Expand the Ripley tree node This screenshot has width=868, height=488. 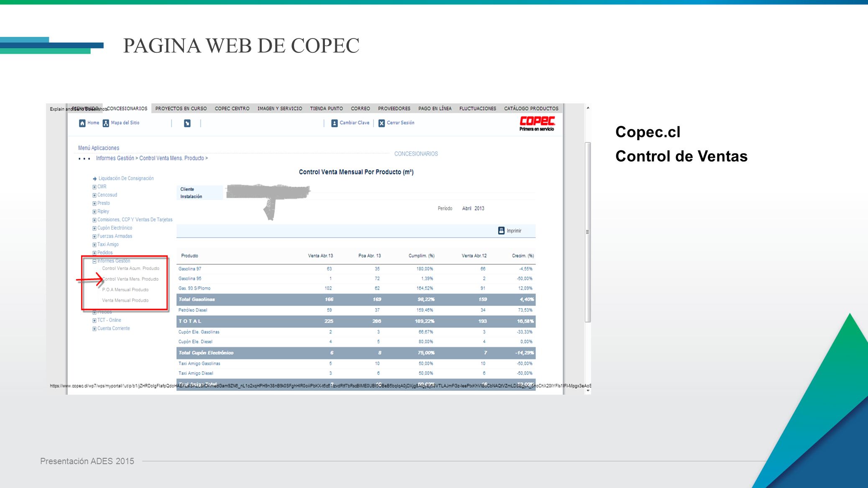(x=94, y=212)
